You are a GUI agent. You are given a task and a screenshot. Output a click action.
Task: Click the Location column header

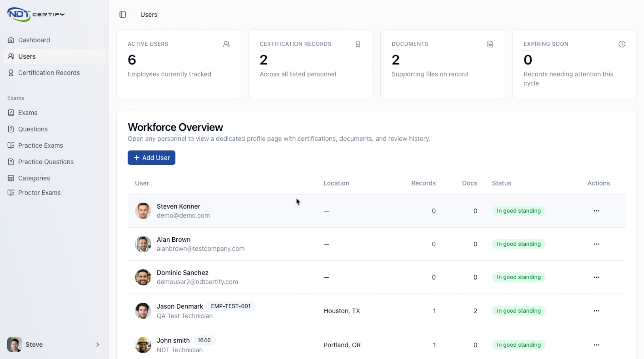pyautogui.click(x=336, y=183)
